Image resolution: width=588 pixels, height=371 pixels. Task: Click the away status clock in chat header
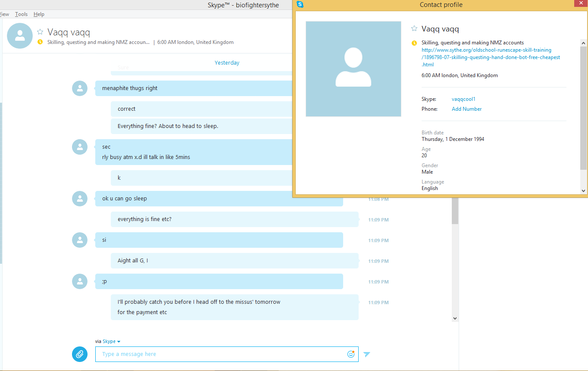40,42
